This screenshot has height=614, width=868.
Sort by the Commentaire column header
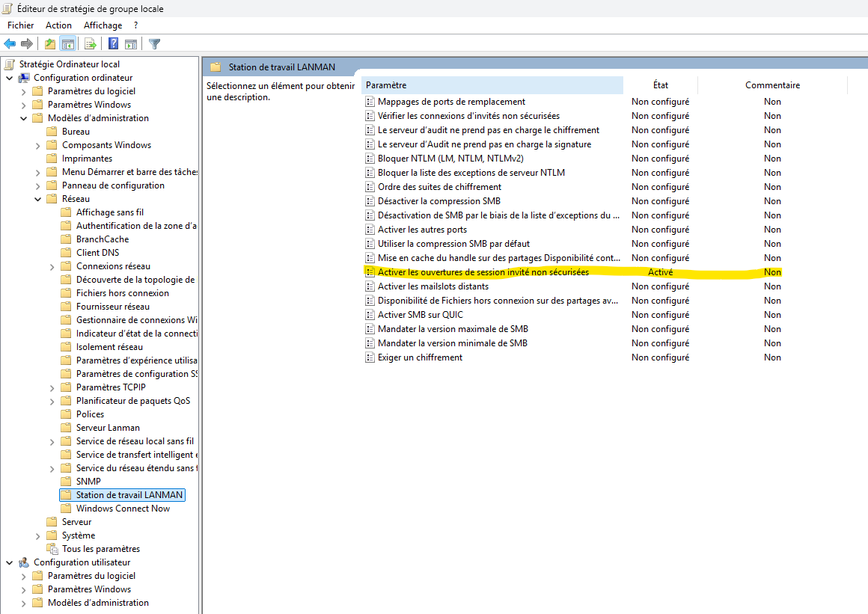(x=772, y=85)
